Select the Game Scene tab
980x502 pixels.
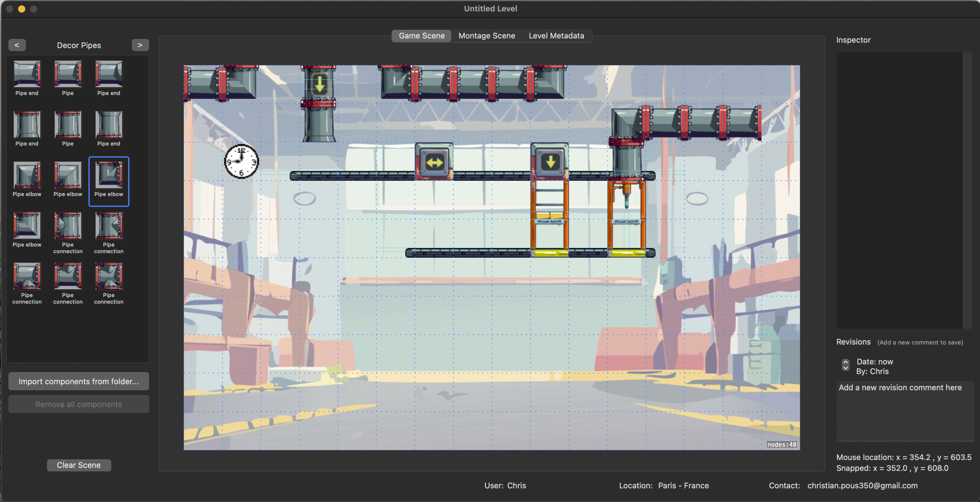[x=421, y=36]
